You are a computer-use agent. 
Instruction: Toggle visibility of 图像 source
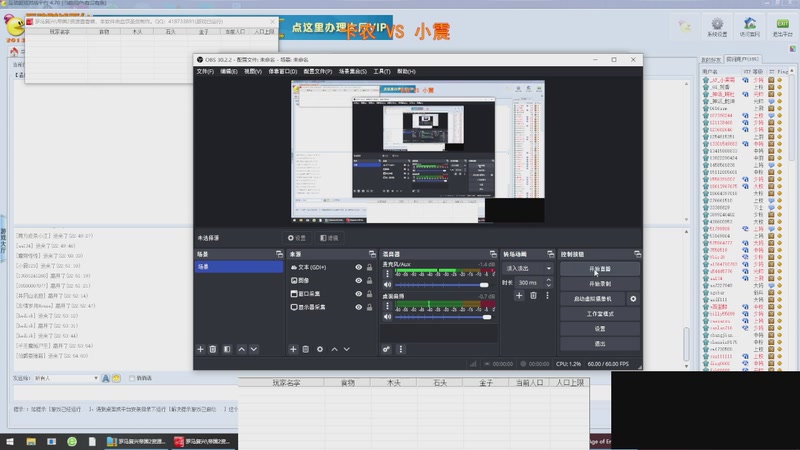(x=359, y=281)
